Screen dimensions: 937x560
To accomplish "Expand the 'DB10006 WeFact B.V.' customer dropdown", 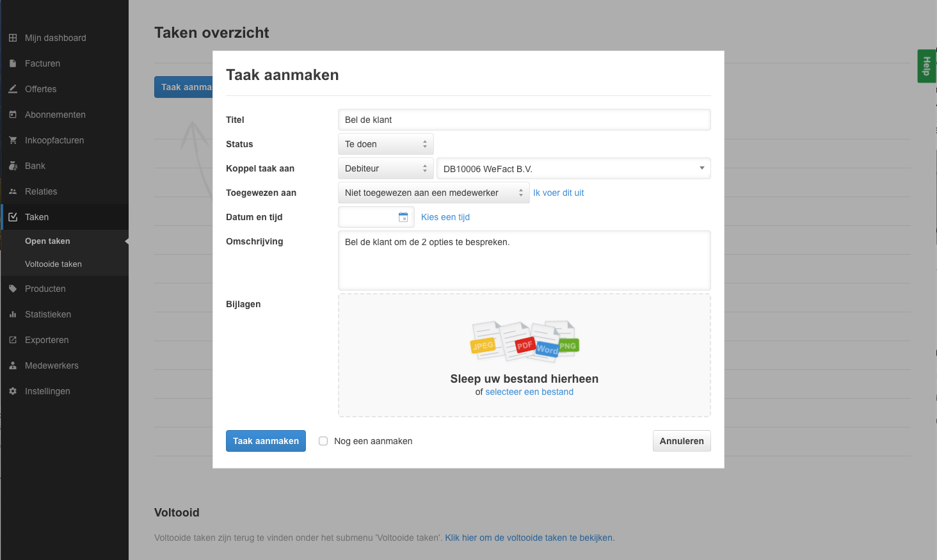I will (x=573, y=168).
